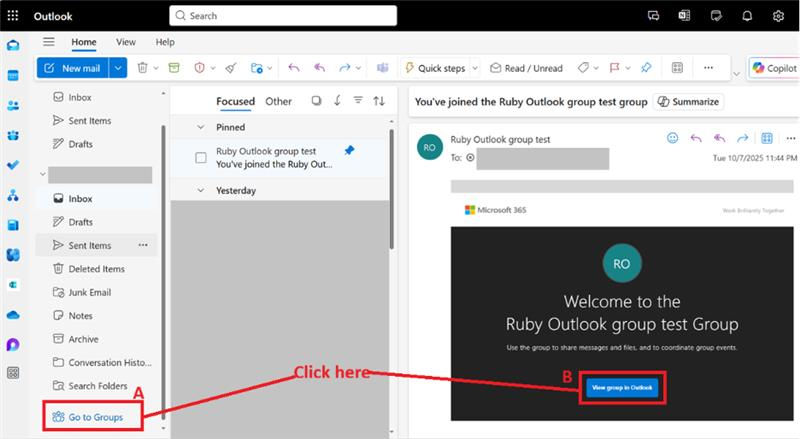Click the Move to folder icon
800x439 pixels.
coord(257,67)
